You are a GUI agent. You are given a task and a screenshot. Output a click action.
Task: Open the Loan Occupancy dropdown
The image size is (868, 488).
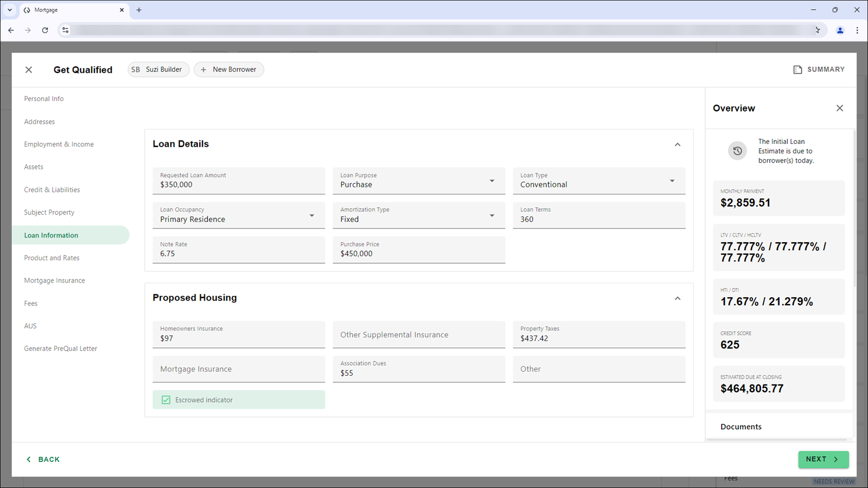(238, 215)
